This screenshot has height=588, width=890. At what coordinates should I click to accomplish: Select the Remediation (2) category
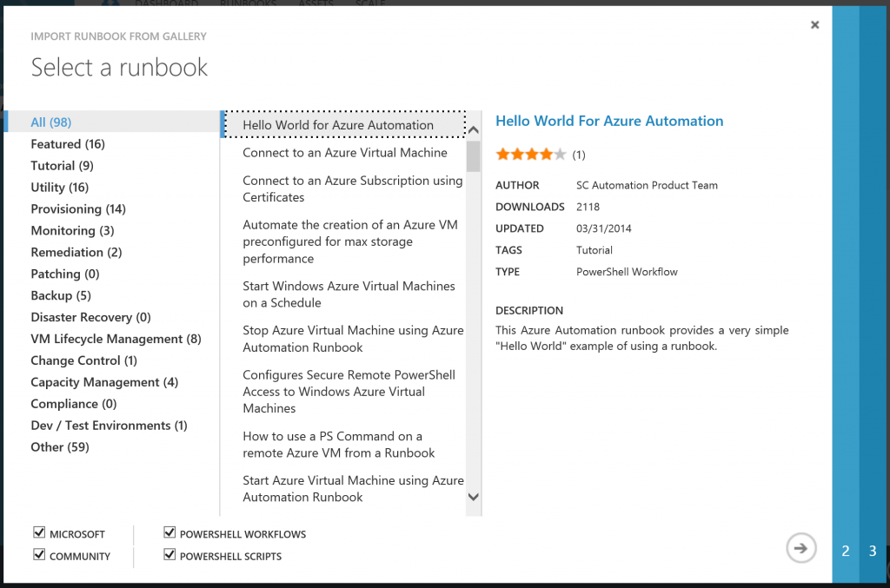pos(76,252)
